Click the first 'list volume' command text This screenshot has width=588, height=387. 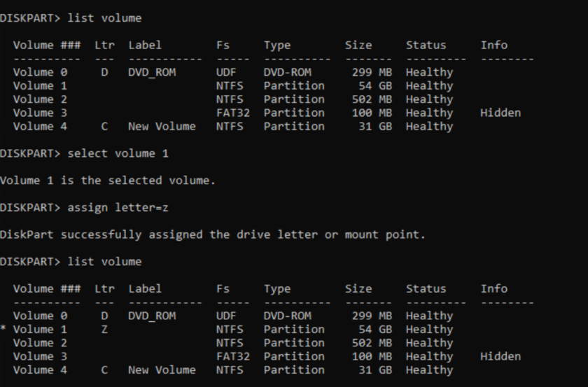click(x=104, y=18)
